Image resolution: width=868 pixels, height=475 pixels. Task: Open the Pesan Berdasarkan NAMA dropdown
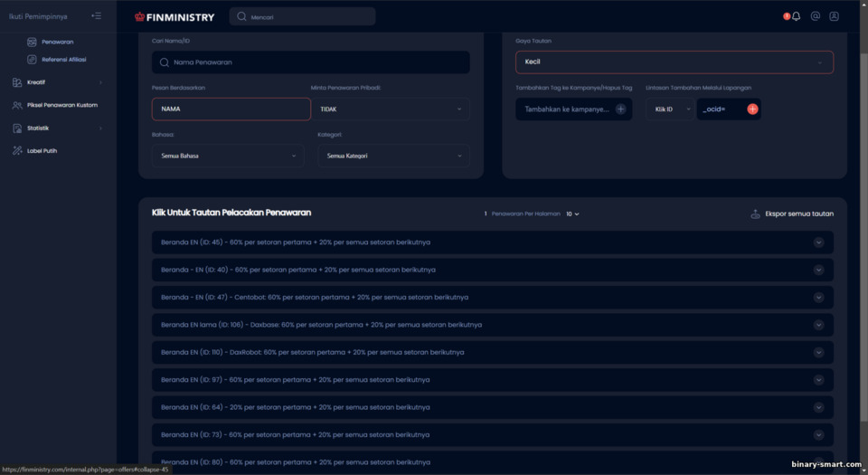(x=231, y=109)
